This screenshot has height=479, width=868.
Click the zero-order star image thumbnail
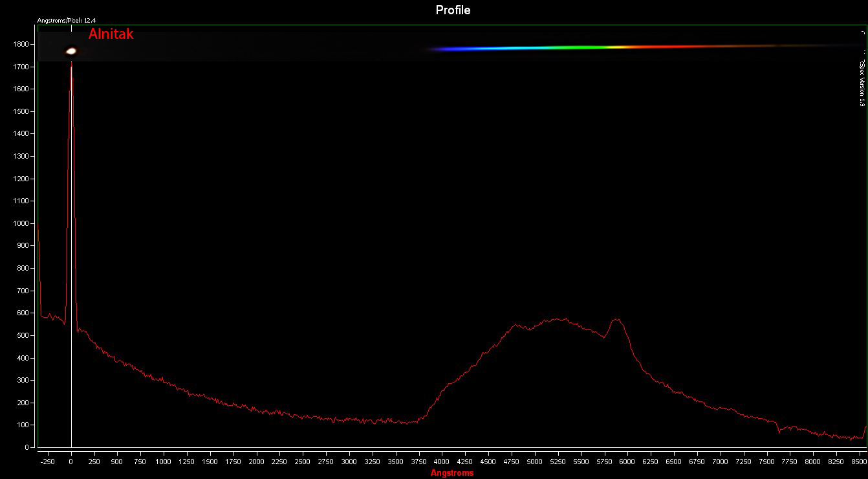(70, 50)
